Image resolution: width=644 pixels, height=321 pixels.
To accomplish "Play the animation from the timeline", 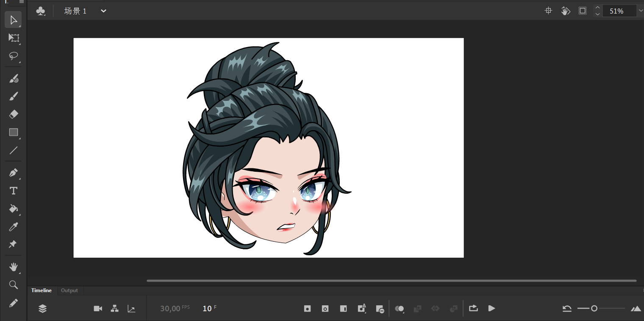I will (x=491, y=308).
